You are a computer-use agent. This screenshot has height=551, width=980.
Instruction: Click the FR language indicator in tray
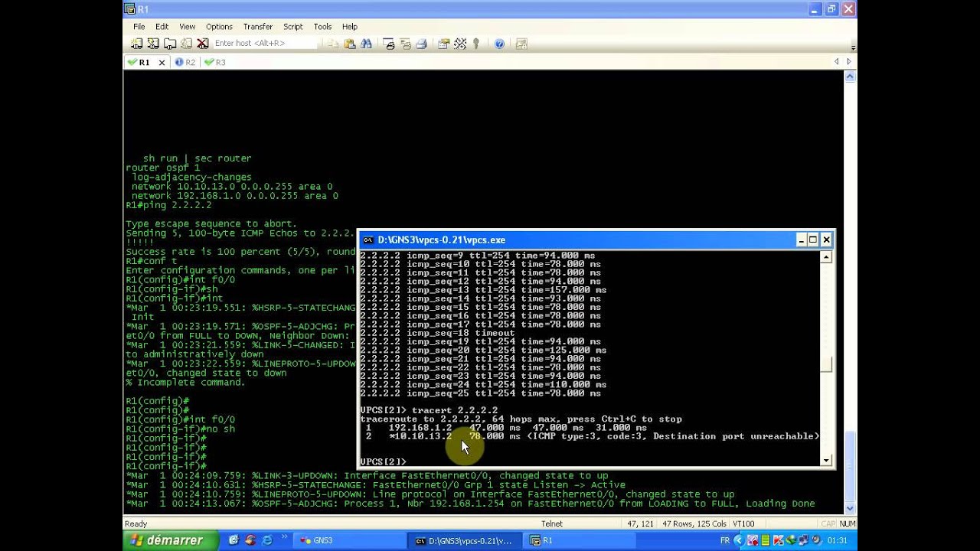(724, 540)
